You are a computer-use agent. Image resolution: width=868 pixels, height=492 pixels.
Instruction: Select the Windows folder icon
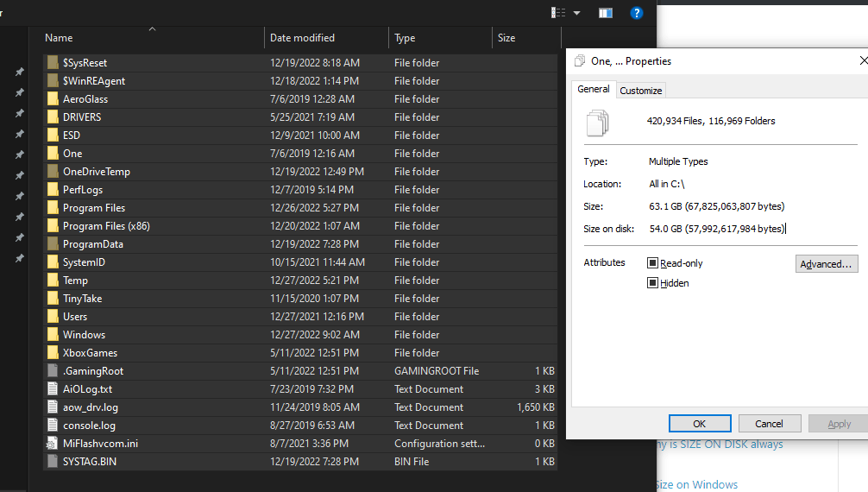53,335
